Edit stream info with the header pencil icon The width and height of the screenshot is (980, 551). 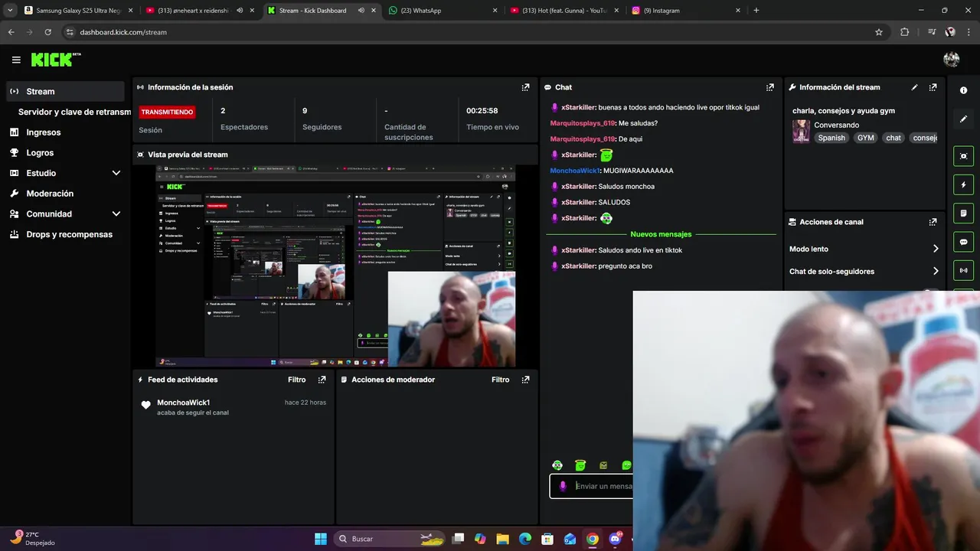[914, 87]
